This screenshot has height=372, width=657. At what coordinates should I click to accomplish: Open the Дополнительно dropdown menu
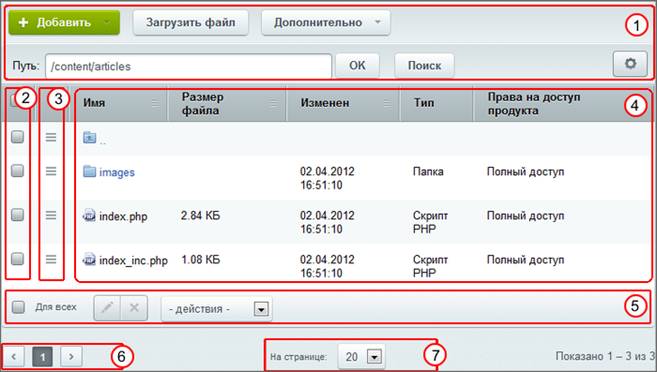point(326,22)
